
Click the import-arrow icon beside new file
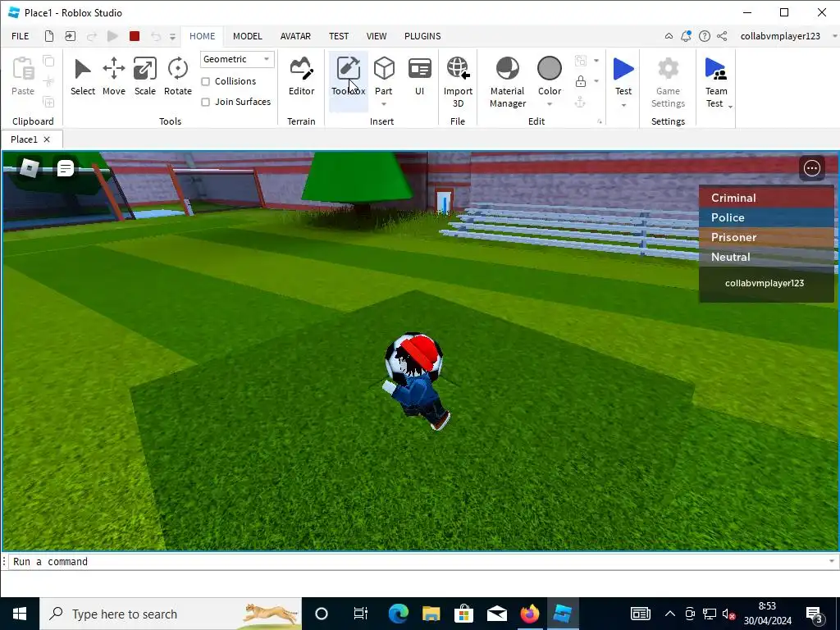[x=71, y=36]
